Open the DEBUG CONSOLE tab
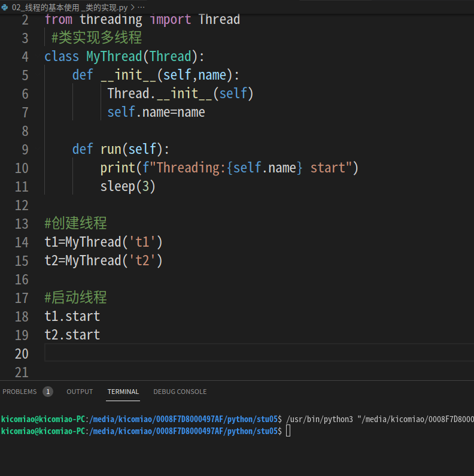Image resolution: width=474 pixels, height=476 pixels. click(180, 392)
